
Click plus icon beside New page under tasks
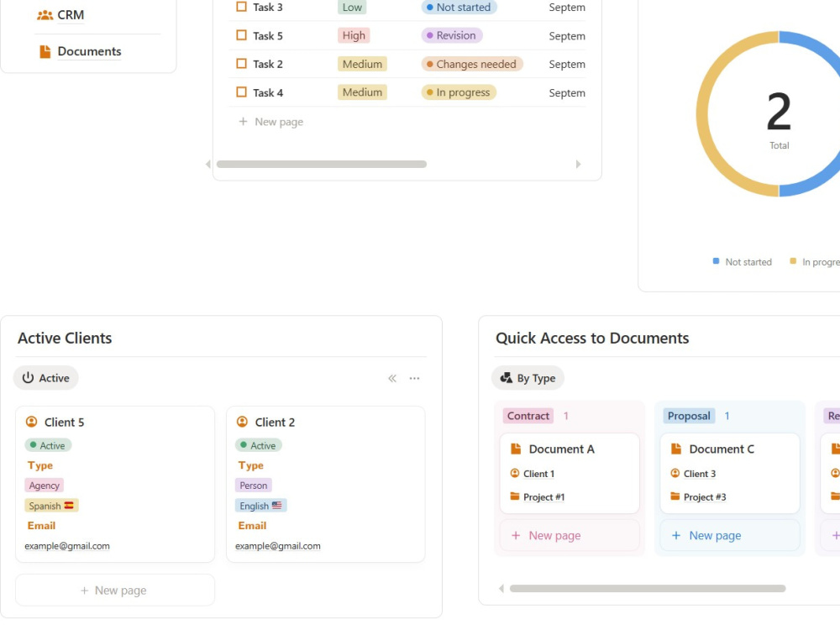click(x=244, y=122)
